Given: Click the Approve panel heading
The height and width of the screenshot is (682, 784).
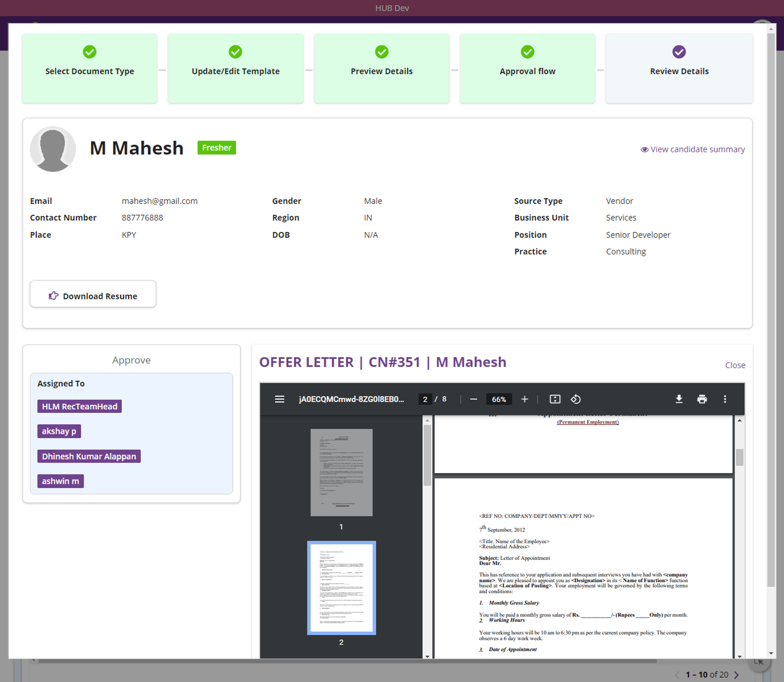Looking at the screenshot, I should [x=131, y=360].
